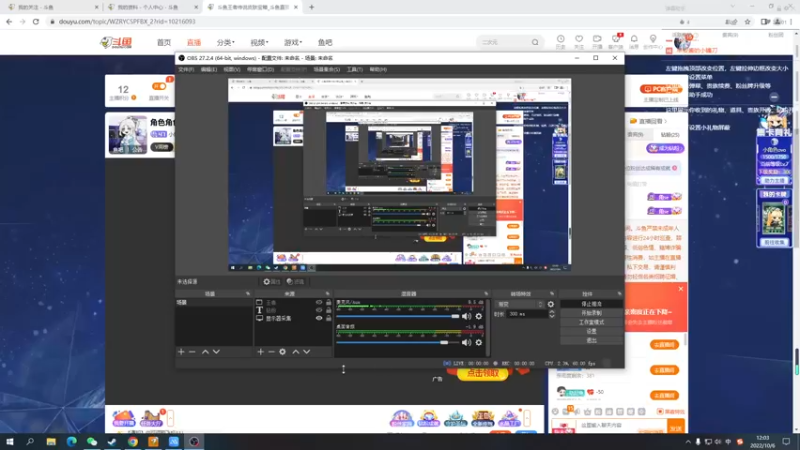Mute the microphone audio speaker icon
Image resolution: width=800 pixels, height=450 pixels.
(466, 316)
